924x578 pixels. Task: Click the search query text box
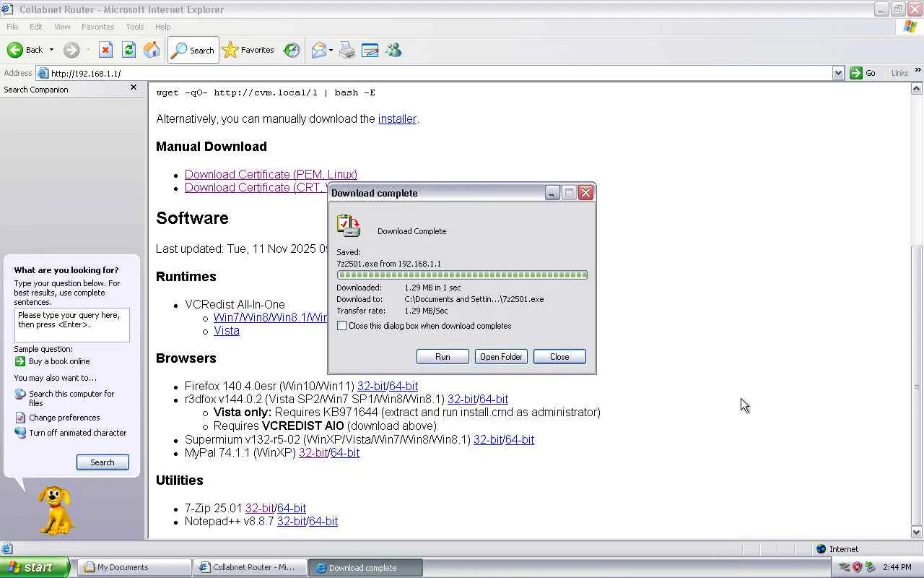pyautogui.click(x=72, y=325)
